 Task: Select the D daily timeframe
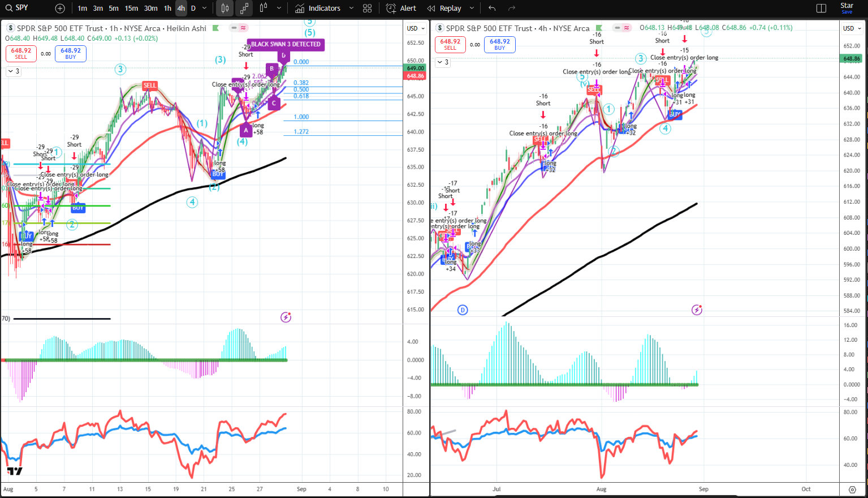[193, 8]
